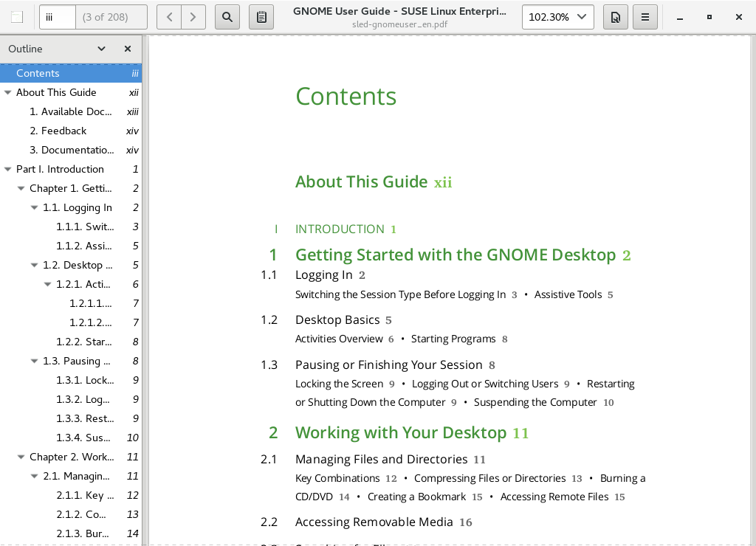756x546 pixels.
Task: Open Getting Started with the GNOME Desktop link
Action: coord(455,255)
